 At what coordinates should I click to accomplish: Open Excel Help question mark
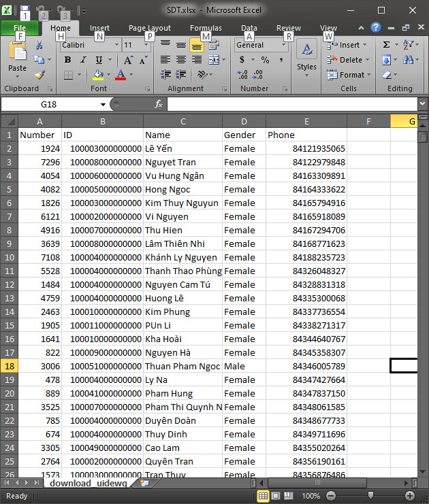pyautogui.click(x=375, y=28)
